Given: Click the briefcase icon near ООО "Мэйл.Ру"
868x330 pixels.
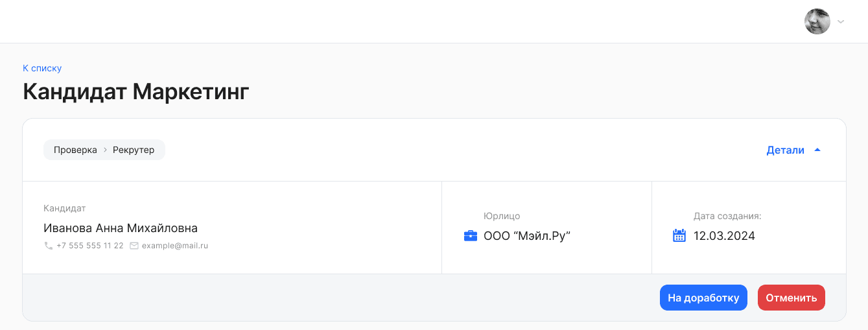Looking at the screenshot, I should 471,236.
